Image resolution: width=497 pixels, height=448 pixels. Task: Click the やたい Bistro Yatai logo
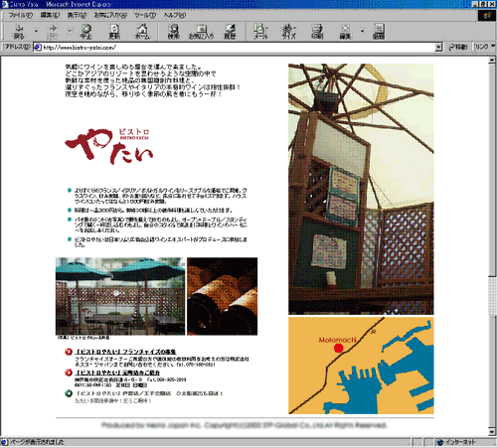click(108, 146)
